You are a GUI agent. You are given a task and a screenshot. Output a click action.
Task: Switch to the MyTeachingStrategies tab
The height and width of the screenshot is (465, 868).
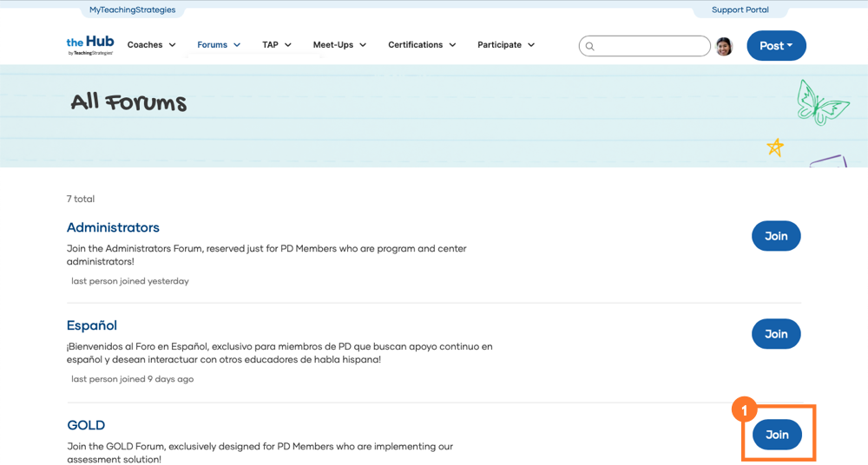(x=132, y=10)
